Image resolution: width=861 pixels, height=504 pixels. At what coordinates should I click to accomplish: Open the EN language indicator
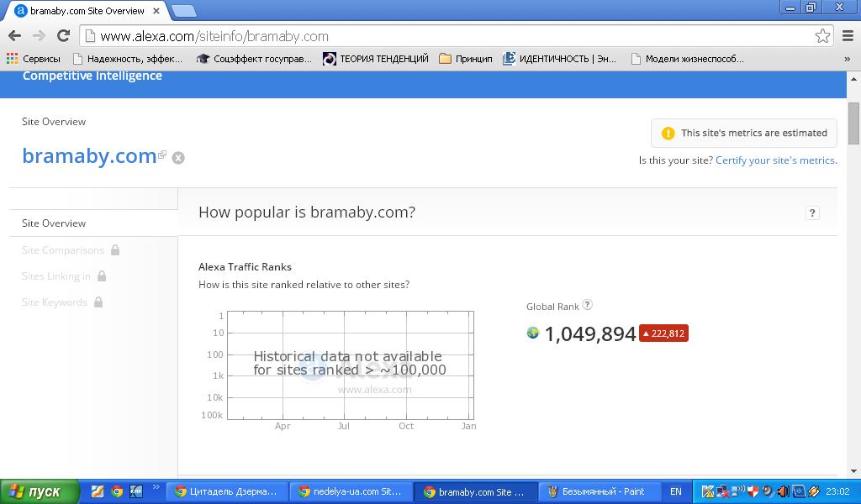pos(675,491)
